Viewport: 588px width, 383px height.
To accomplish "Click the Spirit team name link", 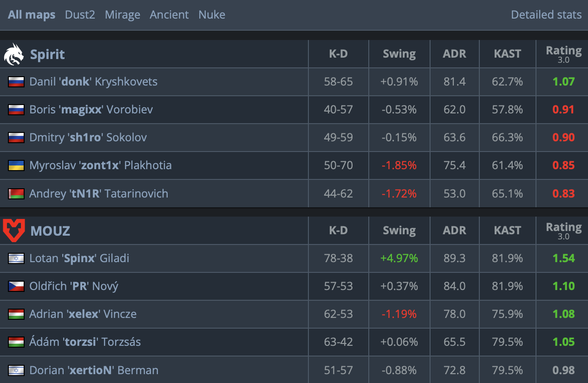I will click(x=47, y=54).
